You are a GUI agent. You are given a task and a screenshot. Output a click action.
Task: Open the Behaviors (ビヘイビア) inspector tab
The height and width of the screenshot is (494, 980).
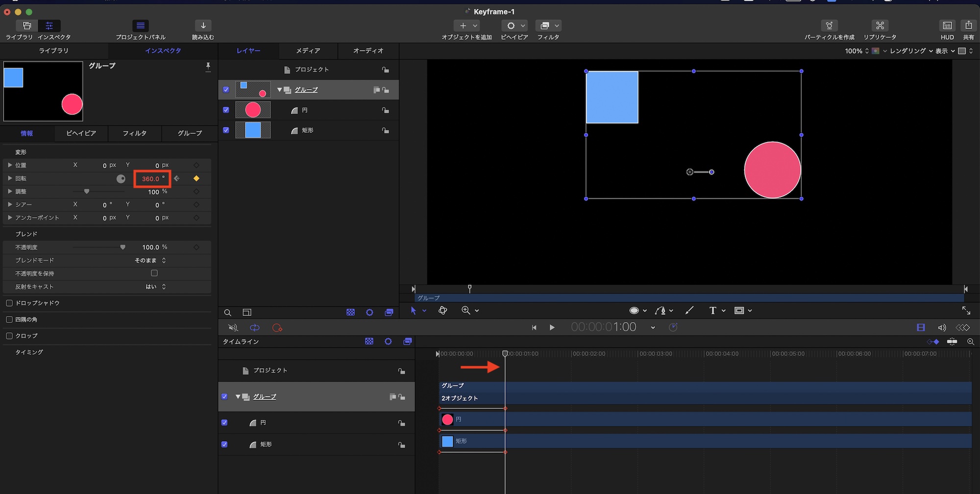point(81,133)
